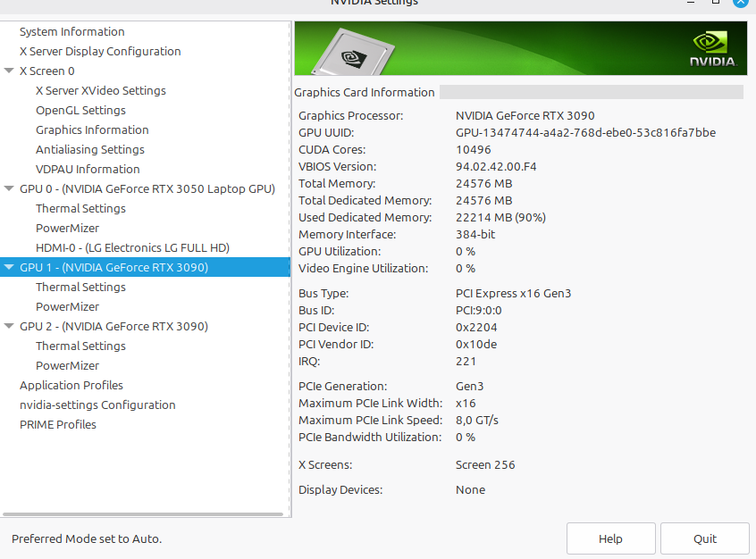Click Display Devices value None
Image resolution: width=756 pixels, height=559 pixels.
(x=470, y=490)
